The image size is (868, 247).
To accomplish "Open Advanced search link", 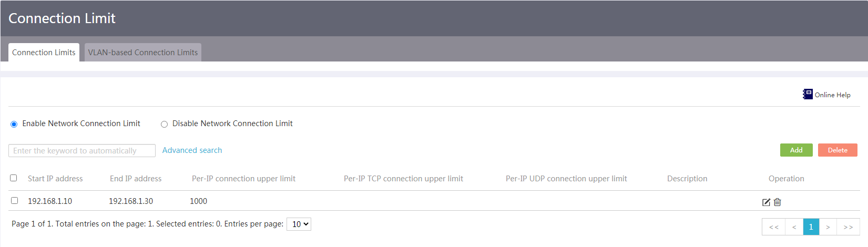I will click(x=192, y=150).
